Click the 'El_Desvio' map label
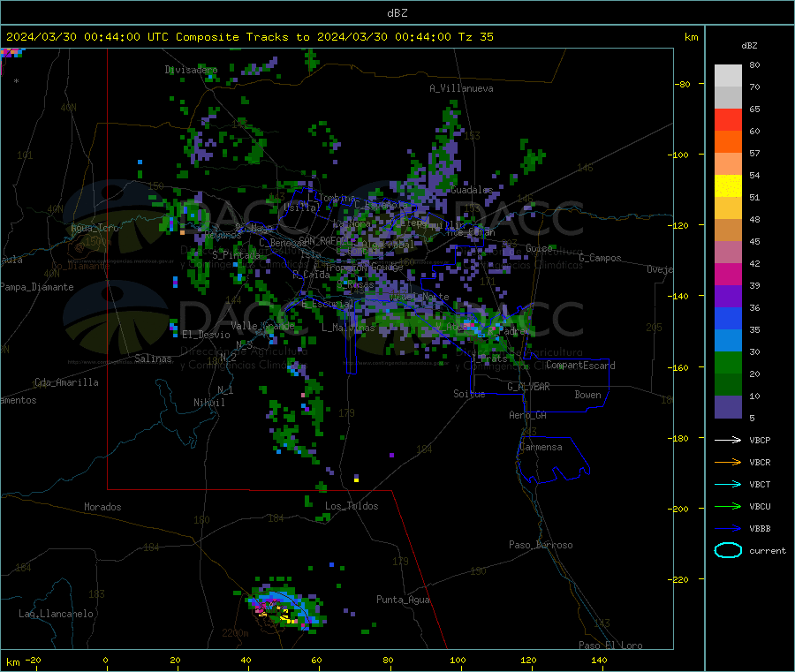This screenshot has height=672, width=795. click(206, 335)
